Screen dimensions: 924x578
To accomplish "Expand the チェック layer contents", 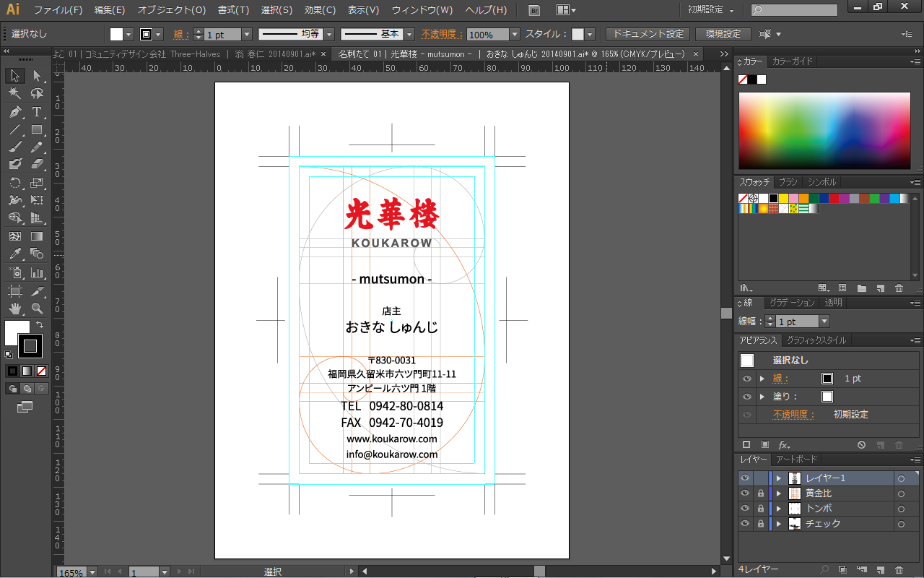I will pos(779,524).
